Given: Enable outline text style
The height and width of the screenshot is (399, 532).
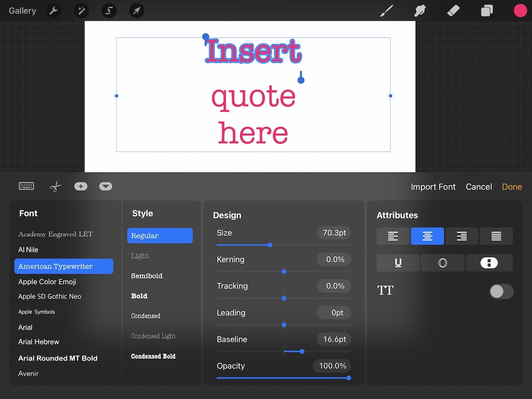Looking at the screenshot, I should [442, 262].
